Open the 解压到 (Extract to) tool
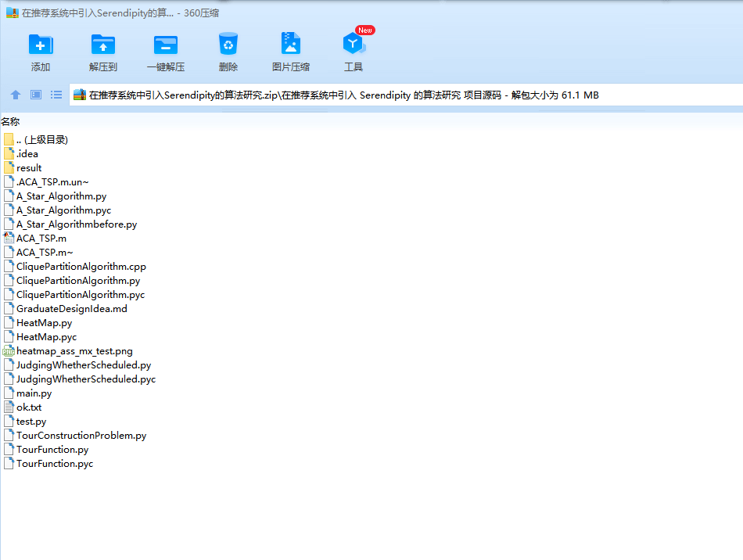The width and height of the screenshot is (743, 560). [103, 45]
